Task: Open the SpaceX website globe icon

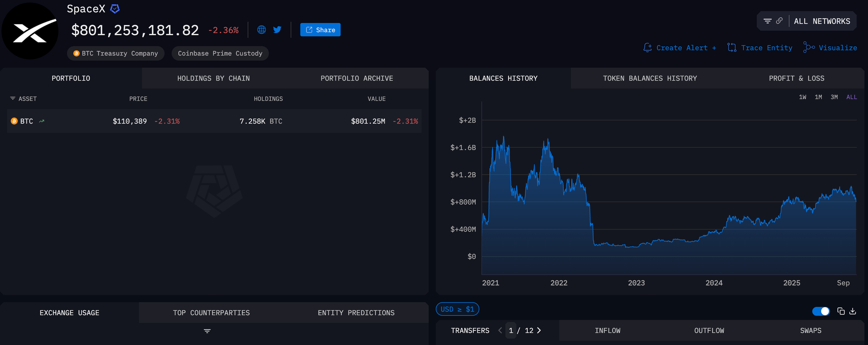Action: click(261, 29)
